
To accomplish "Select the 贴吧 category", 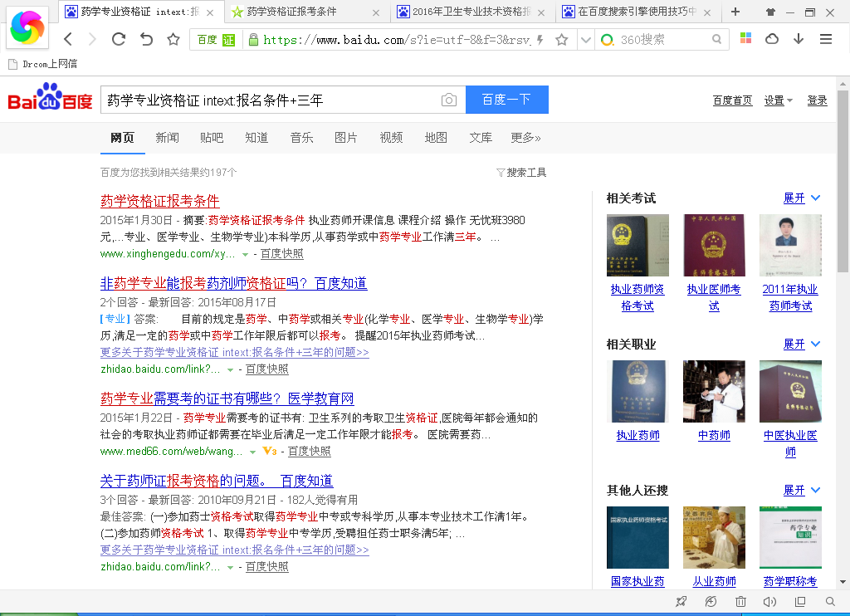I will click(x=212, y=138).
